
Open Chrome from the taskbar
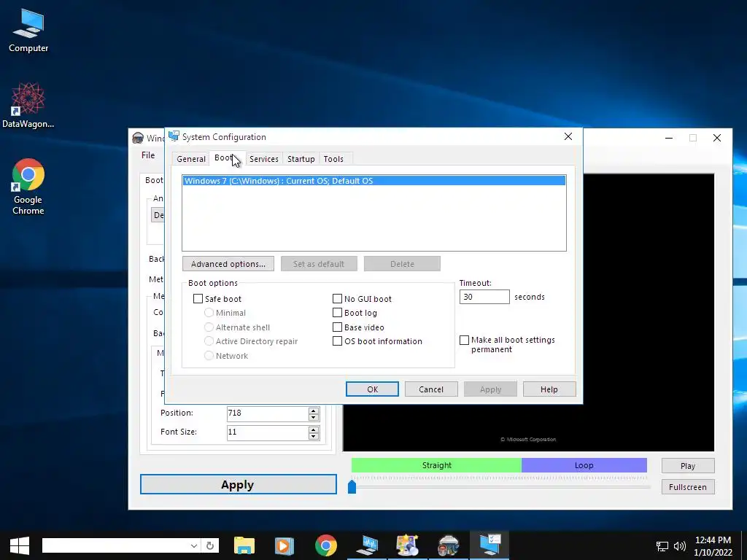pos(326,545)
